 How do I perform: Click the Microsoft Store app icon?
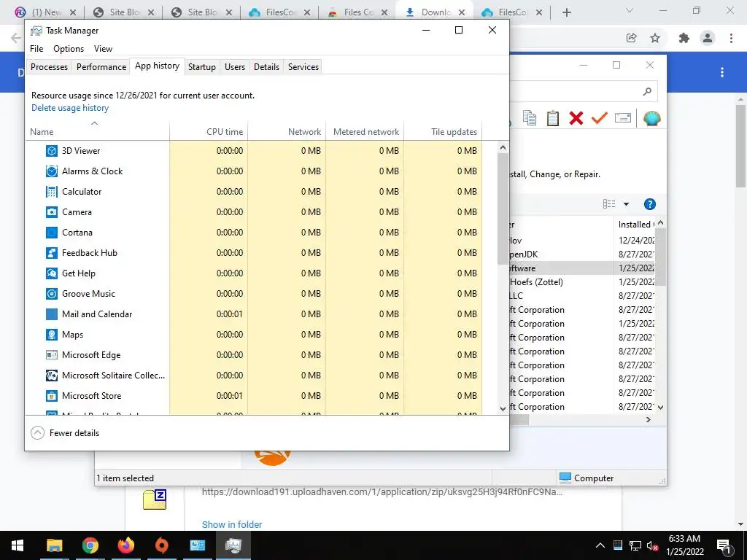[52, 396]
